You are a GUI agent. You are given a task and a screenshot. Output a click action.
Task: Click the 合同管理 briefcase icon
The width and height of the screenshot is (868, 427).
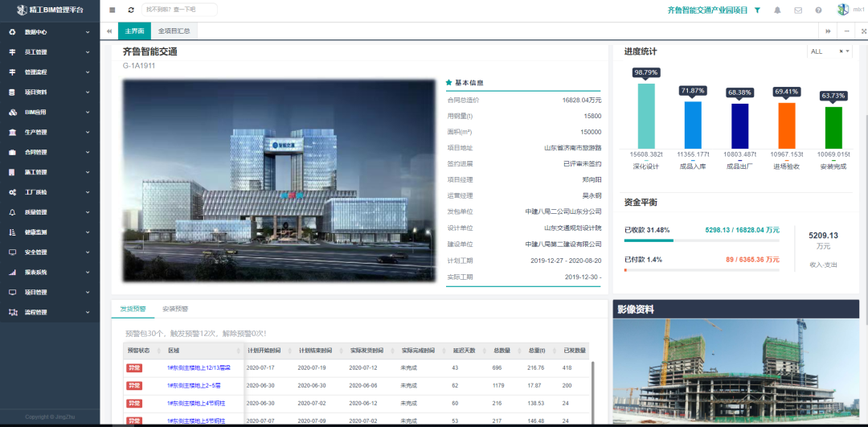pyautogui.click(x=12, y=152)
